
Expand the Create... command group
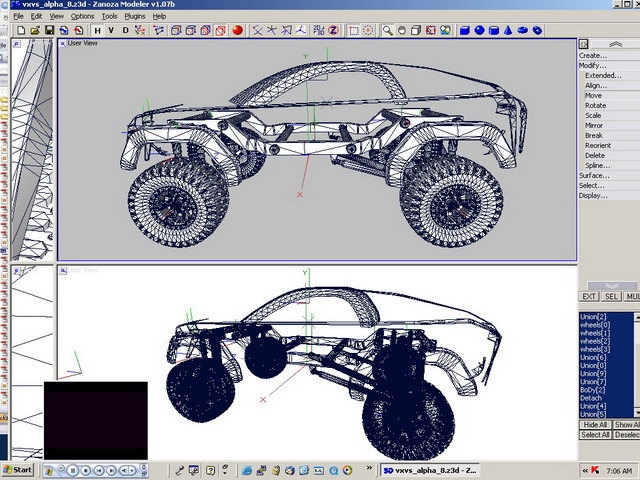pos(593,55)
